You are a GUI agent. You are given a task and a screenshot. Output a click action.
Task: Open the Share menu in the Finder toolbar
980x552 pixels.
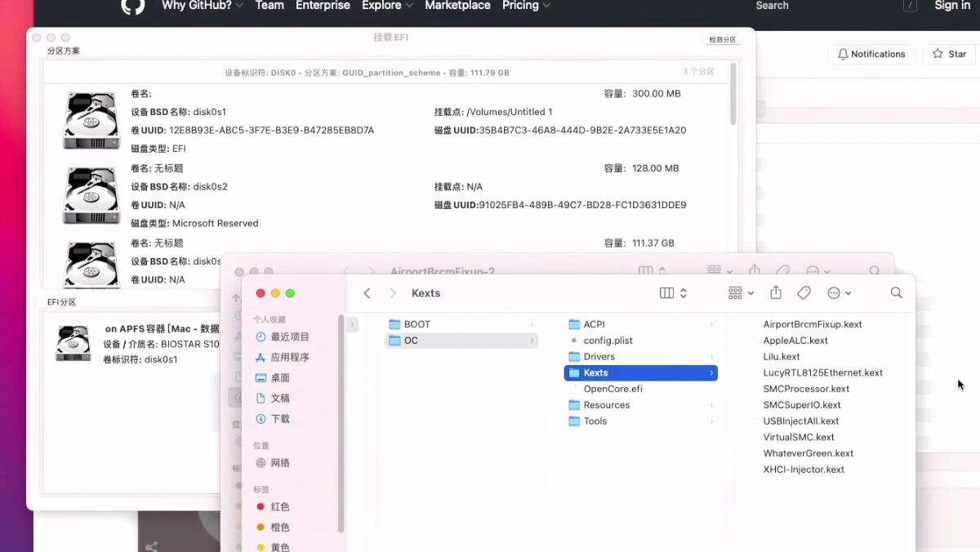[x=775, y=292]
